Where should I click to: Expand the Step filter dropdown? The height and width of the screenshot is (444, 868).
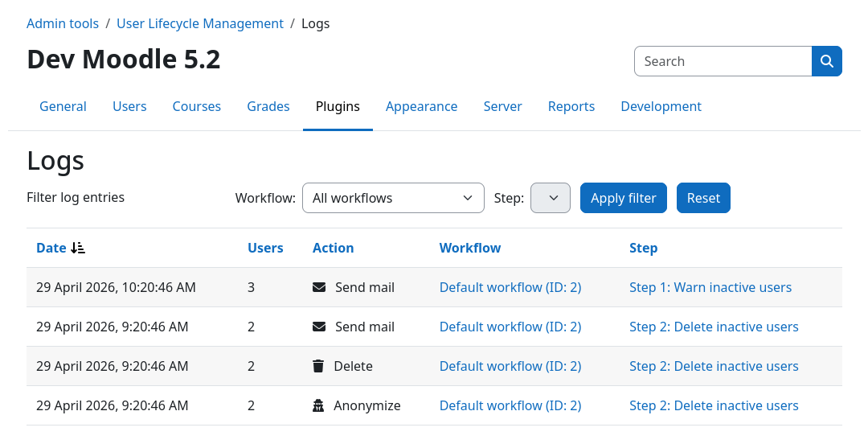[551, 198]
